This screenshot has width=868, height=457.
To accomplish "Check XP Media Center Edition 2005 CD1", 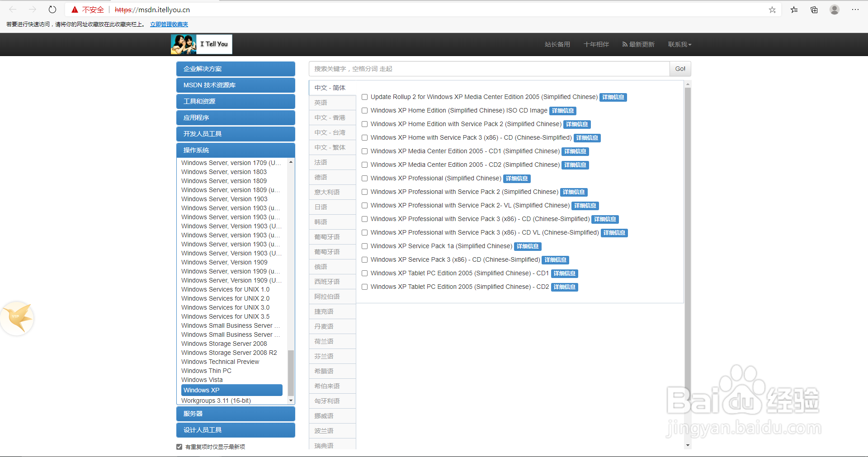I will [x=364, y=151].
